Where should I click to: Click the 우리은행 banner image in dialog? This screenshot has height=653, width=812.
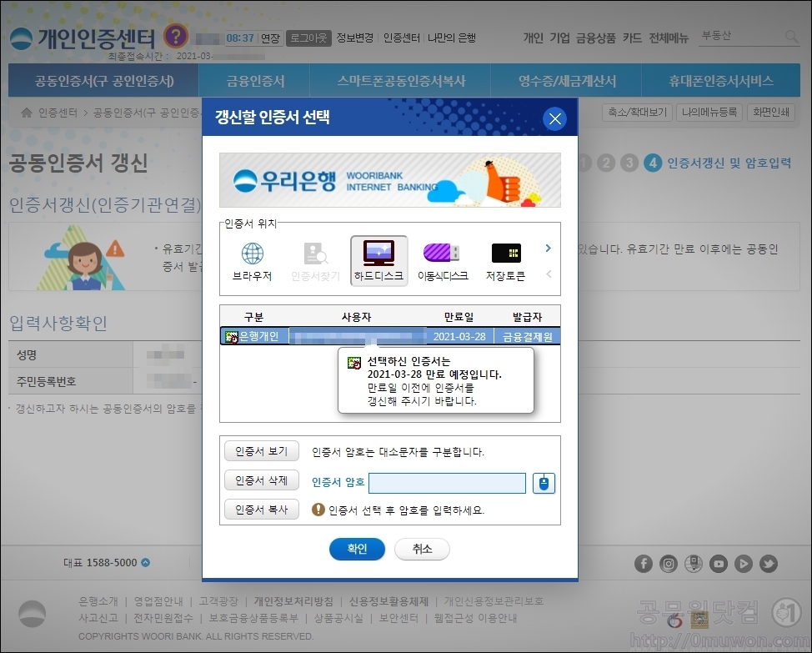390,180
